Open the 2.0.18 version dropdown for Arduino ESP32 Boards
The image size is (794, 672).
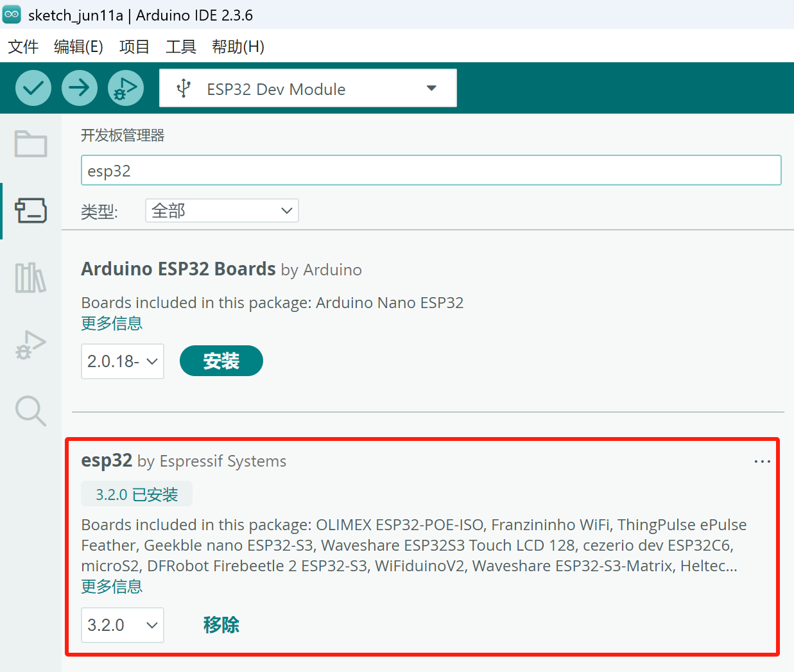[x=123, y=361]
